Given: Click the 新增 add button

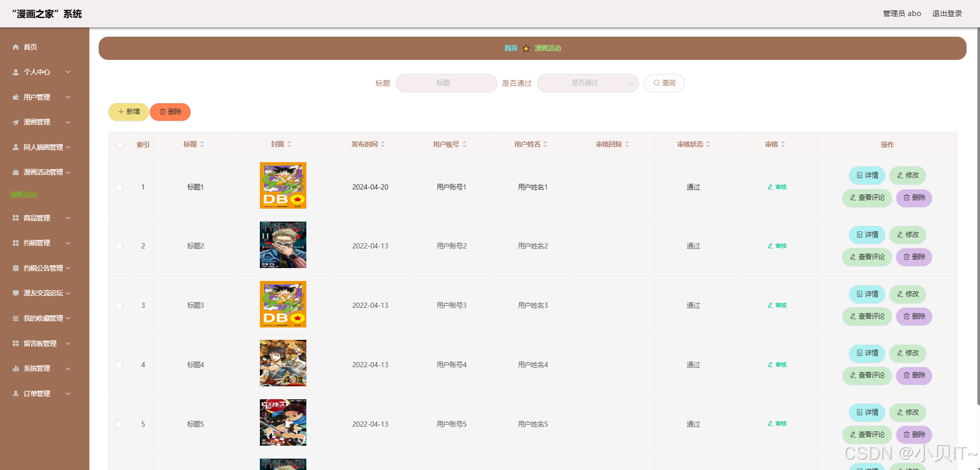Looking at the screenshot, I should pyautogui.click(x=129, y=112).
